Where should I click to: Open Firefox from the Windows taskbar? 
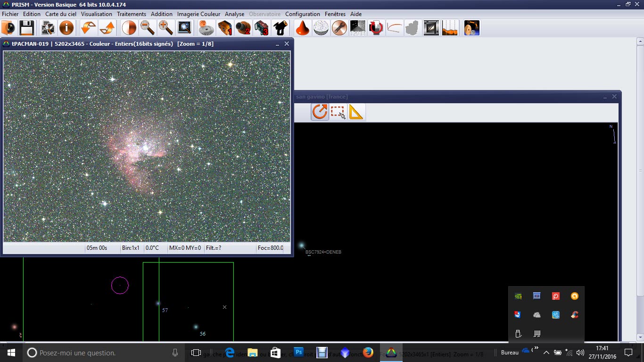coord(368,353)
